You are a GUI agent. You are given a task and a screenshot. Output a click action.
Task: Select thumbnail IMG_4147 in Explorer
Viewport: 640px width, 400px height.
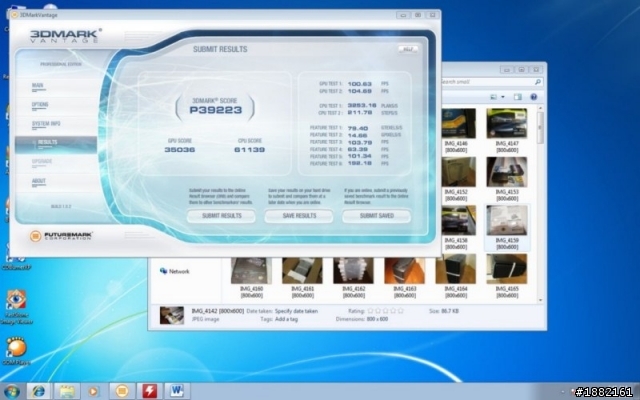(x=507, y=123)
